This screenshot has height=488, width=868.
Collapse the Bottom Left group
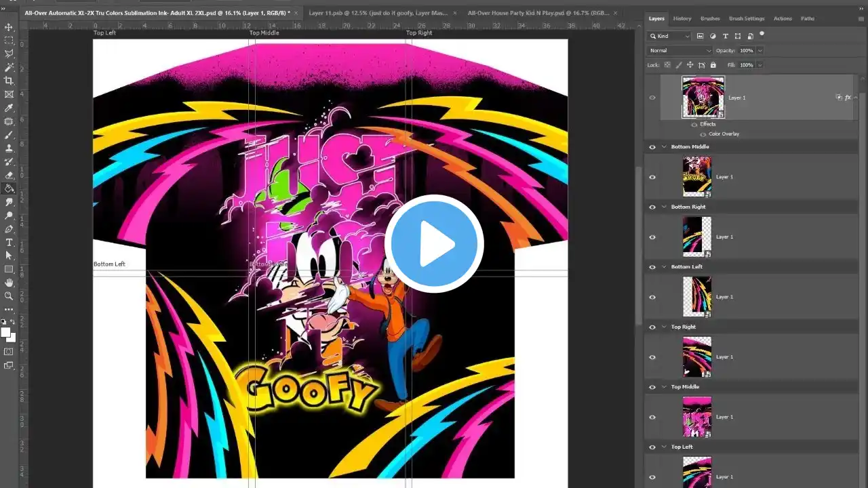[x=664, y=267]
